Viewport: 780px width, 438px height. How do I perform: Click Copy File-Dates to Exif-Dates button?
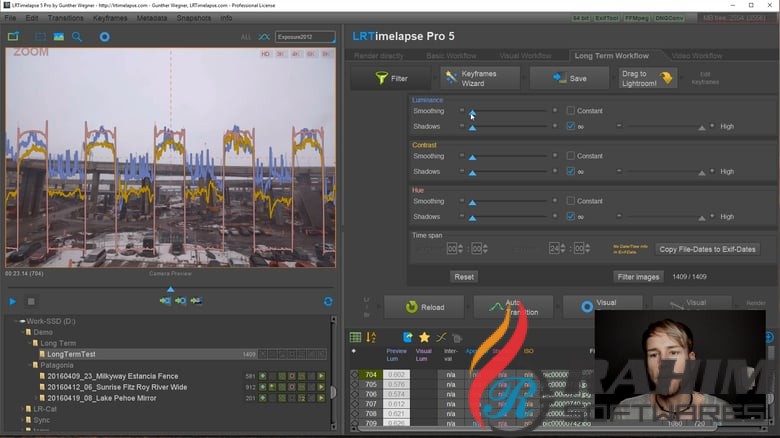707,249
